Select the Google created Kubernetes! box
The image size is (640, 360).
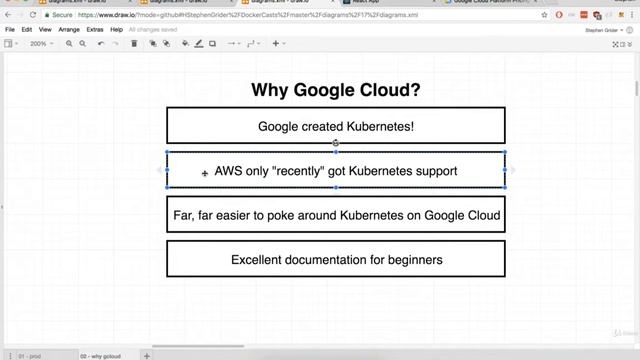coord(336,125)
